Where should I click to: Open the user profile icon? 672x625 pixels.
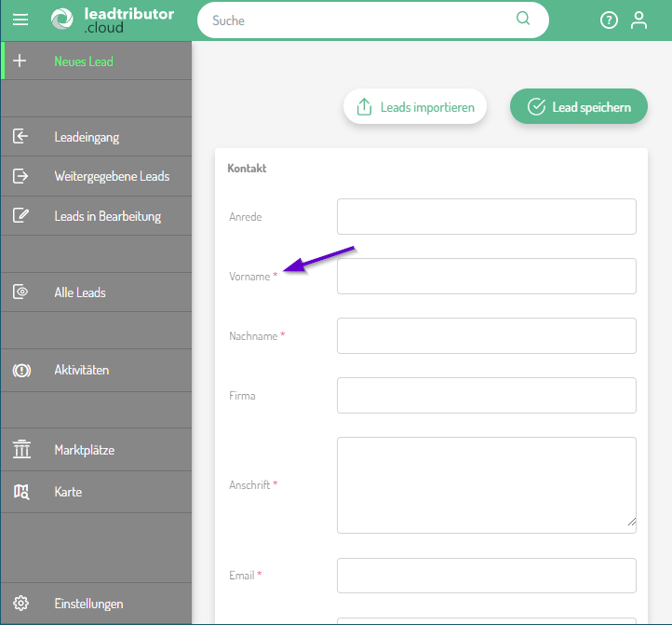[x=638, y=20]
